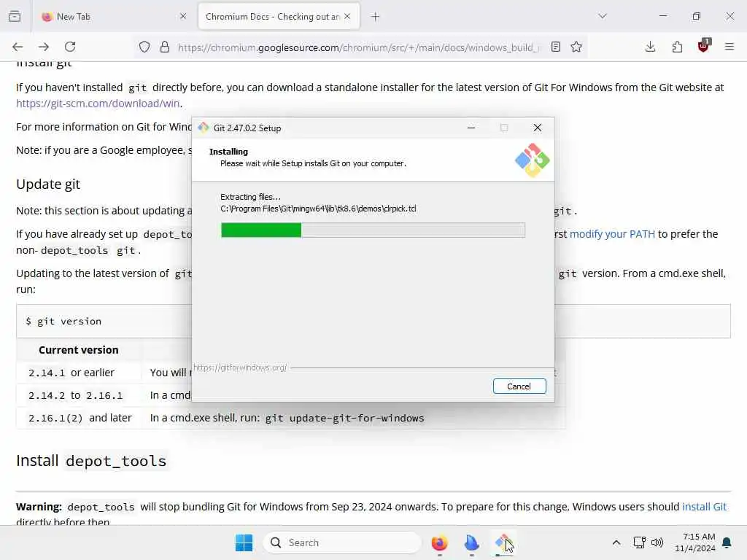Image resolution: width=747 pixels, height=560 pixels.
Task: Open the notification bell icon
Action: [727, 542]
